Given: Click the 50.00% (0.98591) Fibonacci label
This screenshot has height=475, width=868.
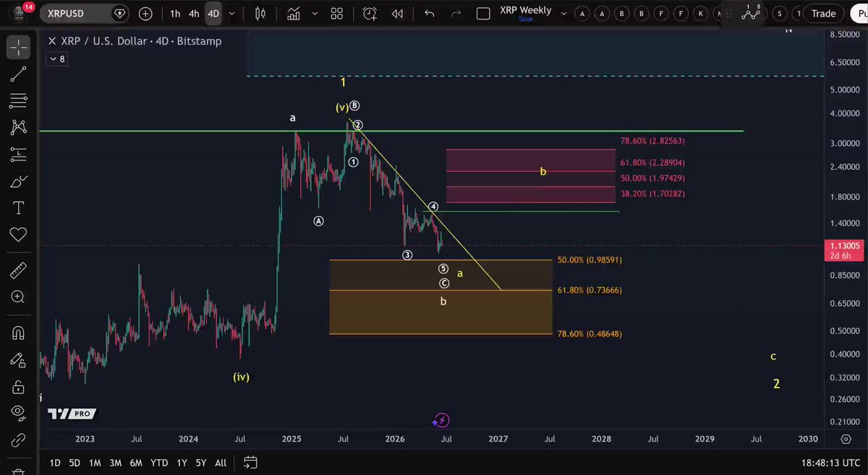Looking at the screenshot, I should point(590,260).
